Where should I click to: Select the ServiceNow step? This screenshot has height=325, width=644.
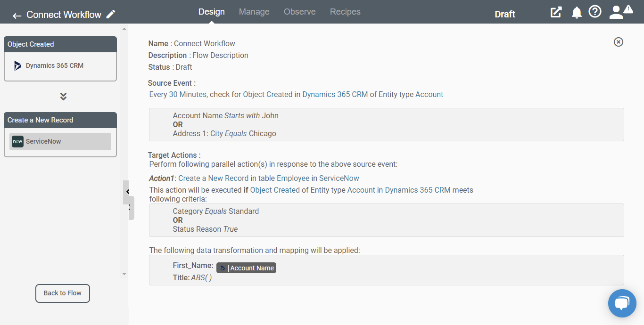click(x=60, y=141)
